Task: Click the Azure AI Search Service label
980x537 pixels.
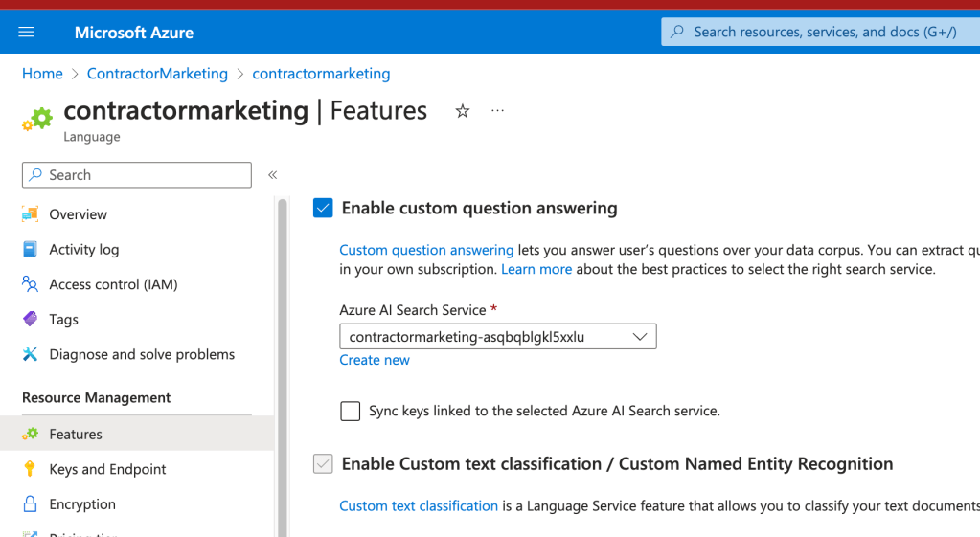Action: point(413,310)
